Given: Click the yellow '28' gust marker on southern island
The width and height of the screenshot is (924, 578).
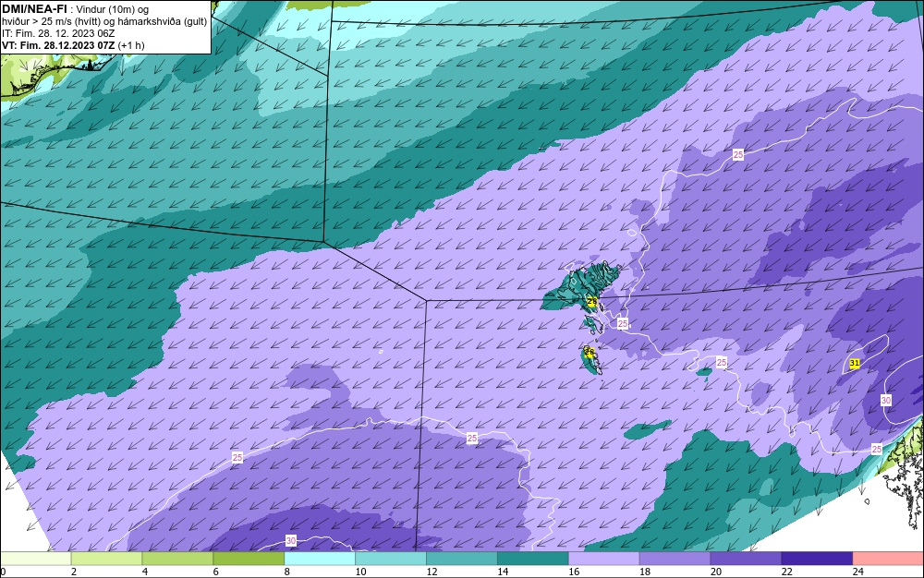Looking at the screenshot, I should click(x=590, y=352).
